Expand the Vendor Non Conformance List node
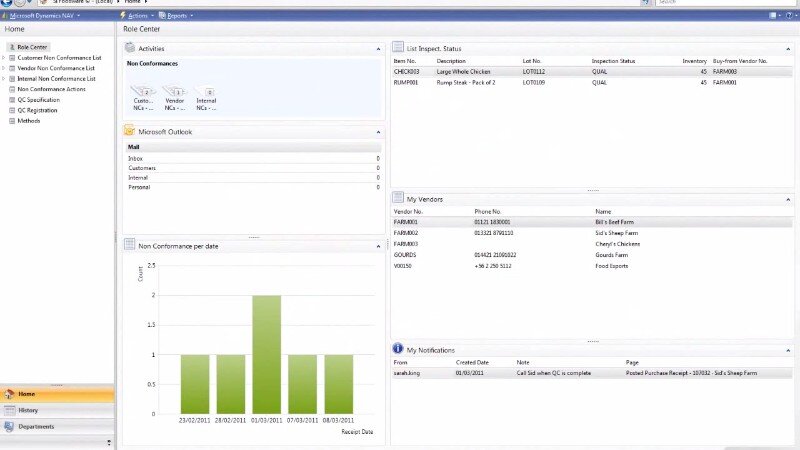The width and height of the screenshot is (800, 450). [4, 68]
